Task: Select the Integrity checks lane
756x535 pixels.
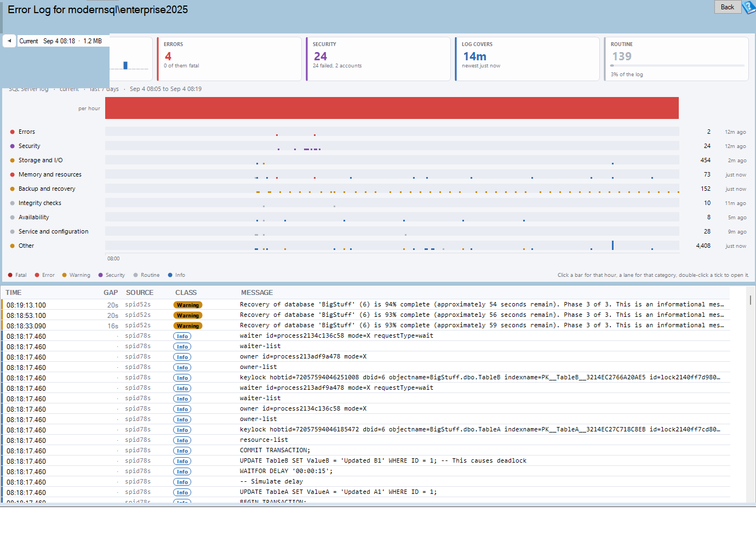Action: click(392, 203)
